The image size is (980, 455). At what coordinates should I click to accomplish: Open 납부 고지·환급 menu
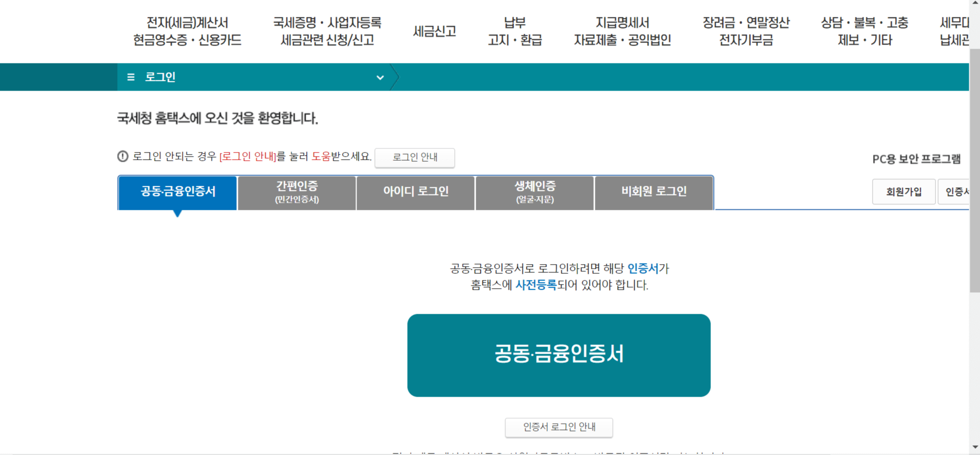pos(515,31)
